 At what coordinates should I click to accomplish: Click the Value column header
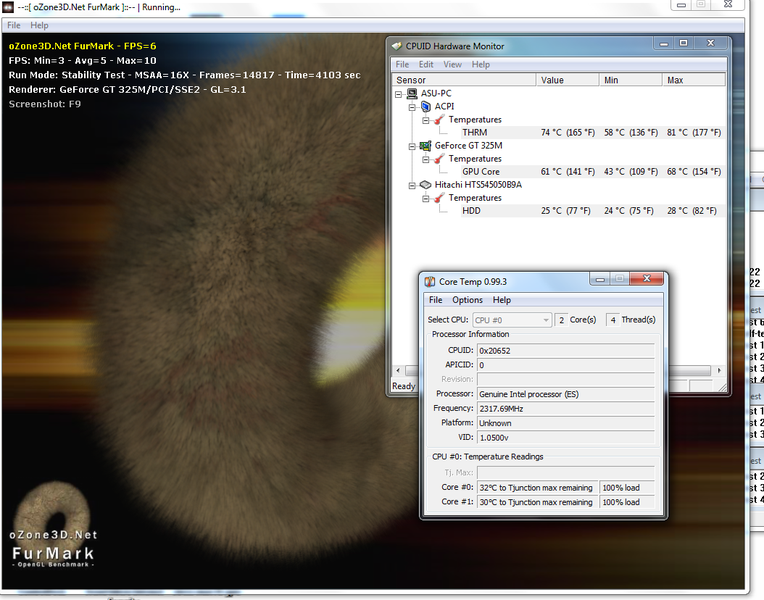(568, 80)
